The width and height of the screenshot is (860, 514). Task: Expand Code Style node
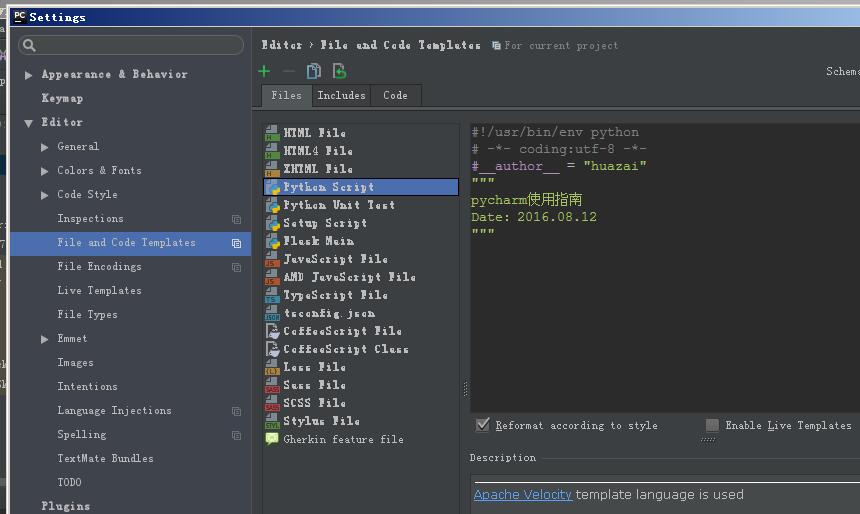44,195
